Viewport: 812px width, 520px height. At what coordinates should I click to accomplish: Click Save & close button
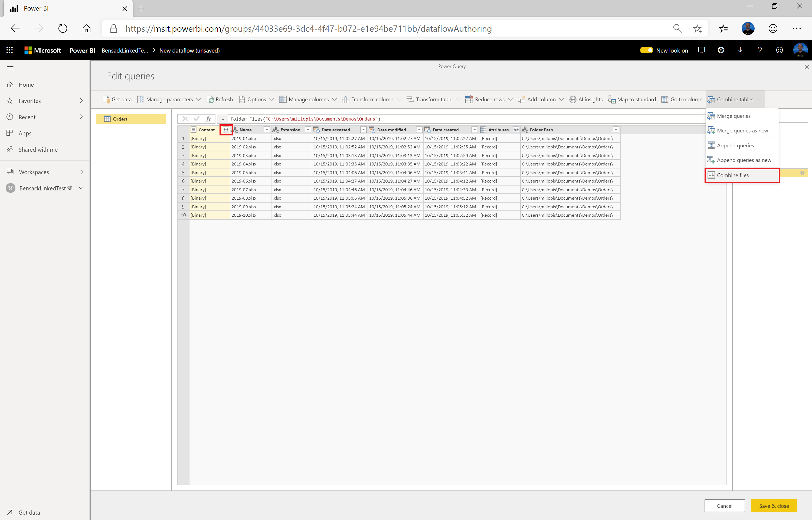774,505
